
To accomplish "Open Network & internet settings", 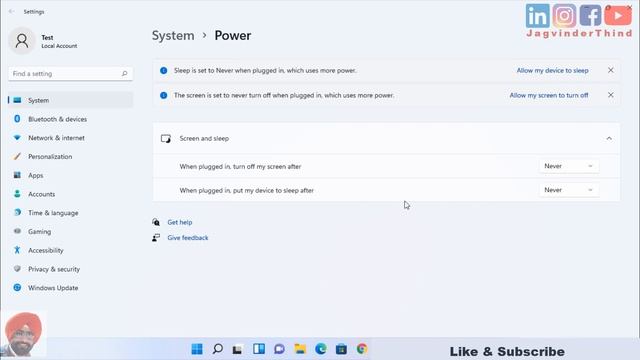I will pyautogui.click(x=70, y=138).
